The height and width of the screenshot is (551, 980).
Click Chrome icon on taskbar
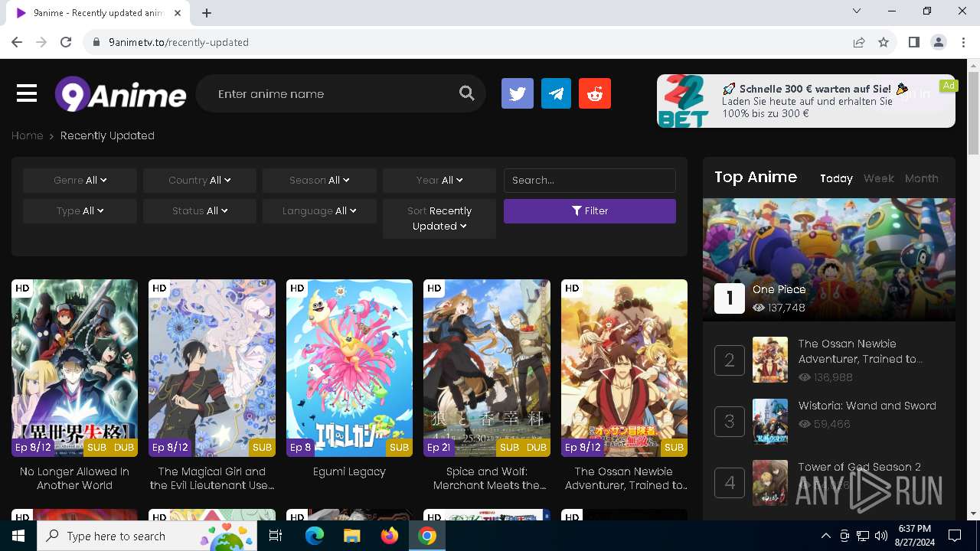coord(426,536)
